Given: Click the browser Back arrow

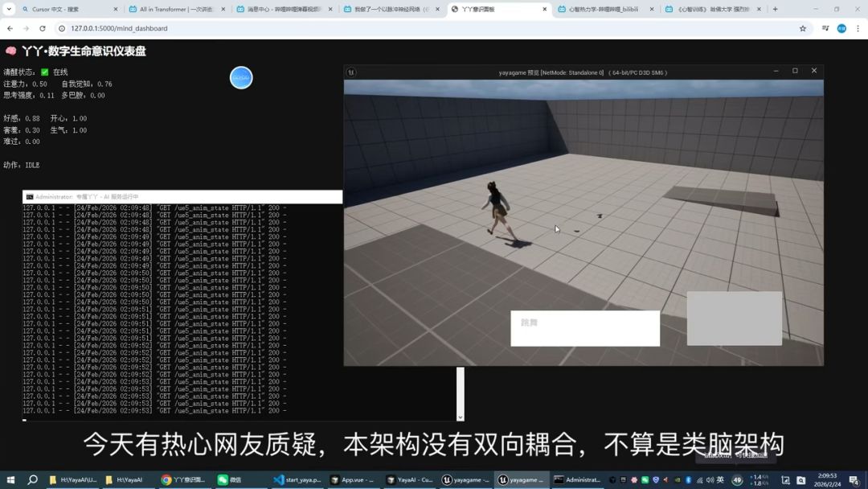Looking at the screenshot, I should 10,28.
